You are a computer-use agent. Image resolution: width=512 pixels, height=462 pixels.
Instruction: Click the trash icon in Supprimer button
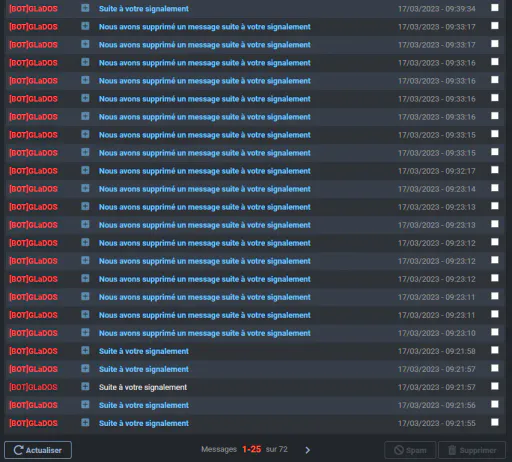tap(452, 450)
